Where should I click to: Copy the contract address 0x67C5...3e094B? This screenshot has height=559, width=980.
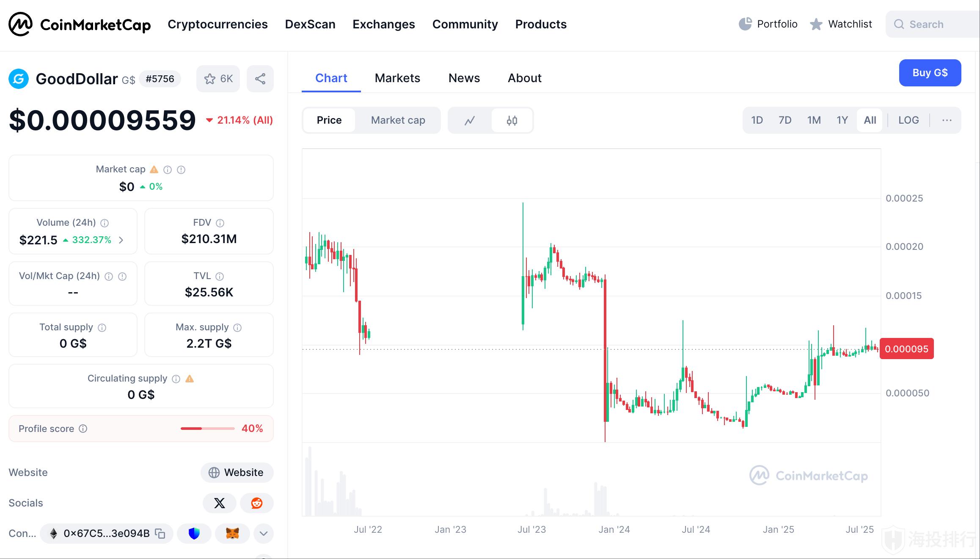[160, 534]
